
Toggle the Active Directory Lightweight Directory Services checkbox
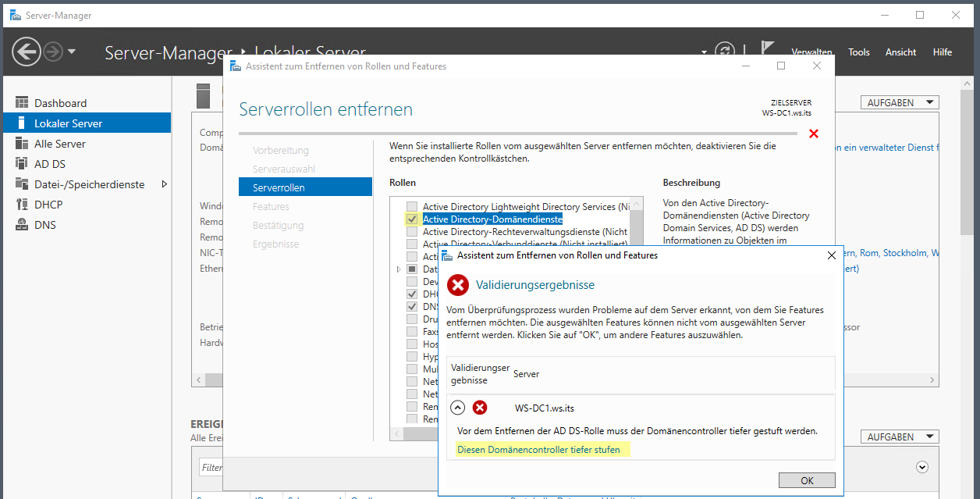click(412, 207)
